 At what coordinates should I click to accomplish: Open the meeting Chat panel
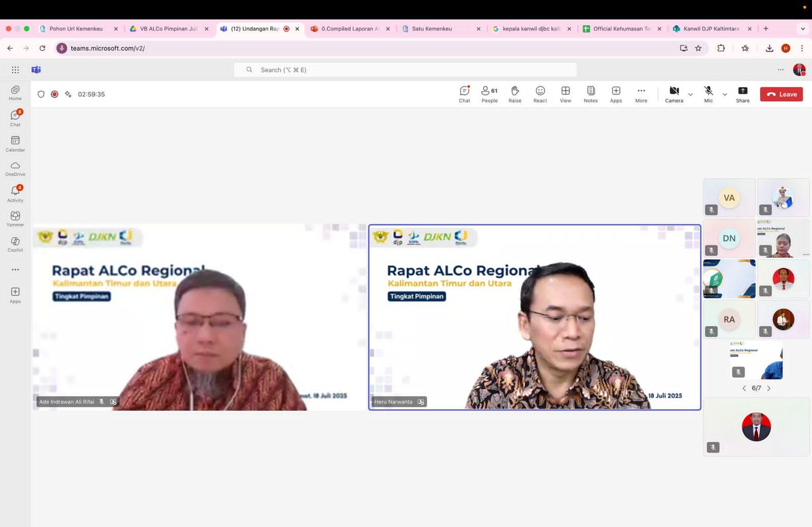(464, 94)
